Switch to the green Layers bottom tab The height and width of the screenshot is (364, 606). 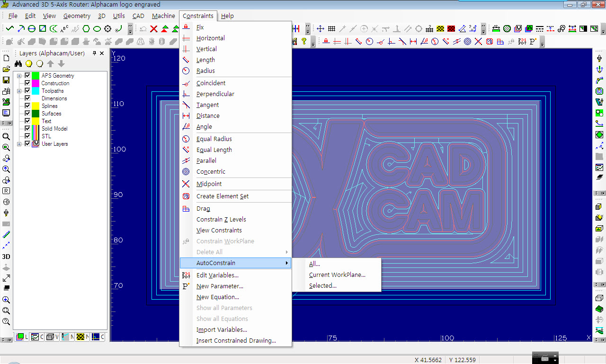point(22,337)
